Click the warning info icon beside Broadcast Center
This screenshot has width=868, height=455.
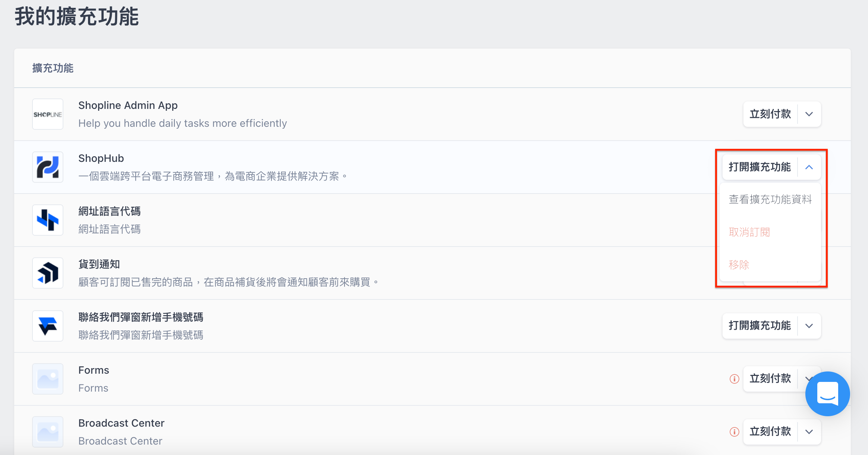coord(734,432)
